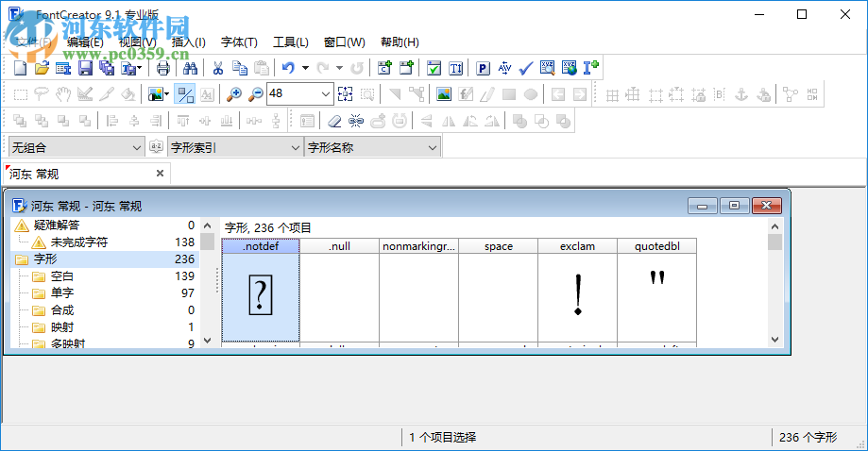Open the 字形名称 dropdown

[x=372, y=147]
